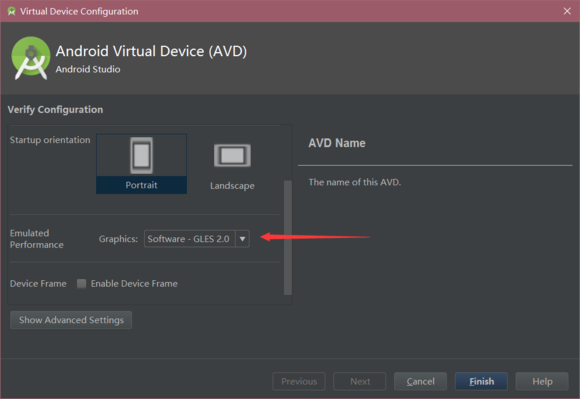The image size is (580, 399).
Task: Click the disabled Previous button
Action: click(x=299, y=381)
